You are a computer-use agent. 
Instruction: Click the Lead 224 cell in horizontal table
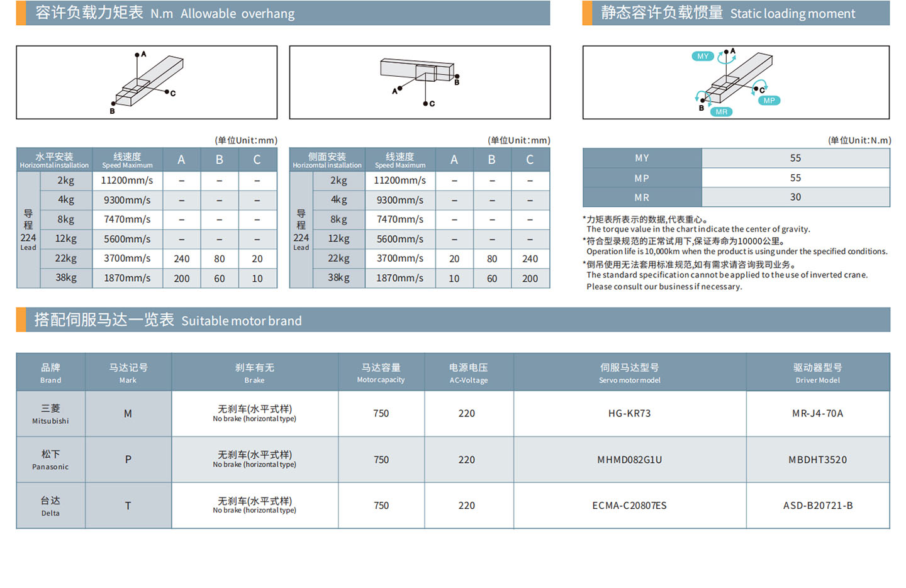pyautogui.click(x=28, y=230)
